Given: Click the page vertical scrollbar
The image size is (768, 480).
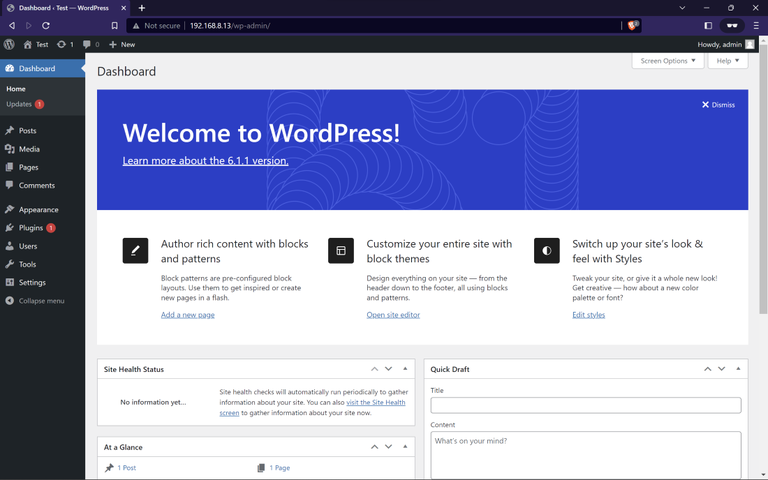Looking at the screenshot, I should (763, 181).
